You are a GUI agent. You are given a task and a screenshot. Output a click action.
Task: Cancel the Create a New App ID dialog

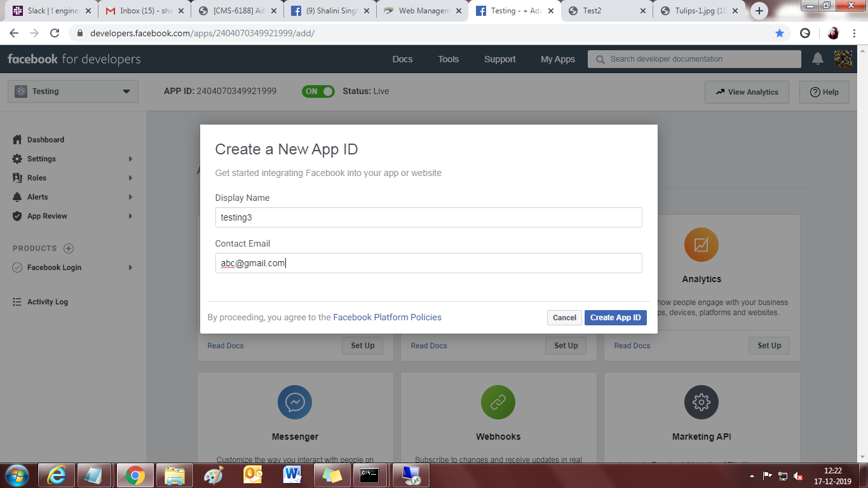pos(564,318)
